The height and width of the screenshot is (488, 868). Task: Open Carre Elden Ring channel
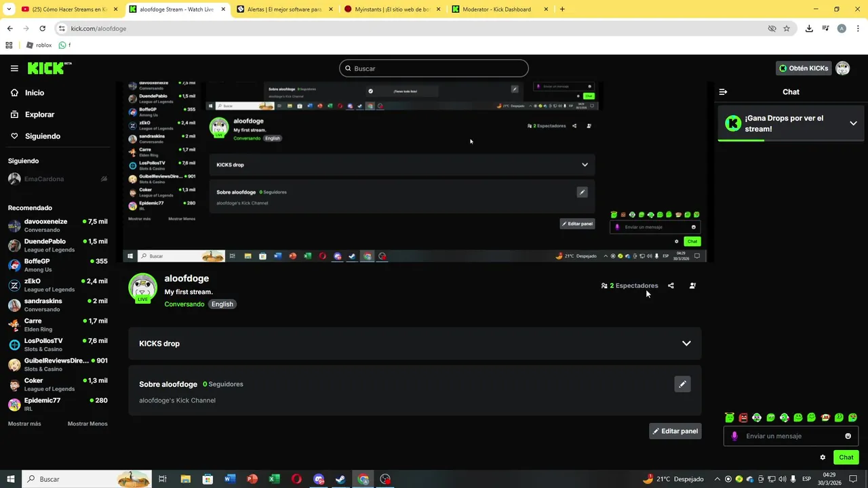point(58,325)
